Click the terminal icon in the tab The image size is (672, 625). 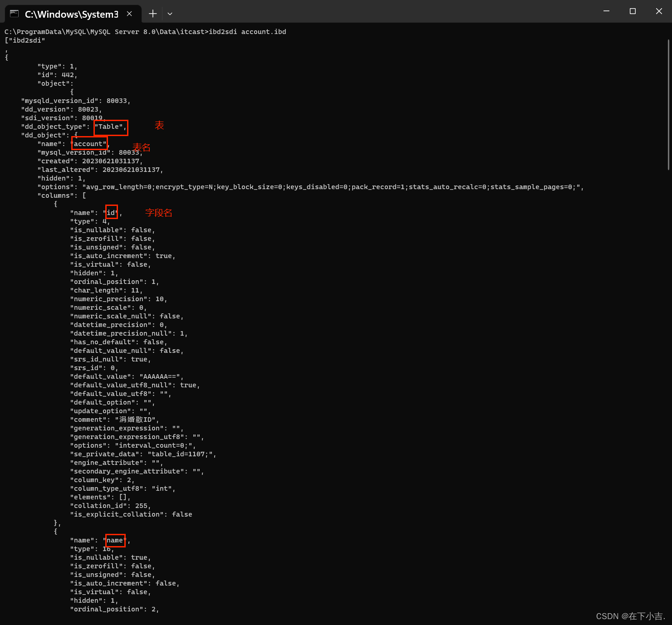15,14
